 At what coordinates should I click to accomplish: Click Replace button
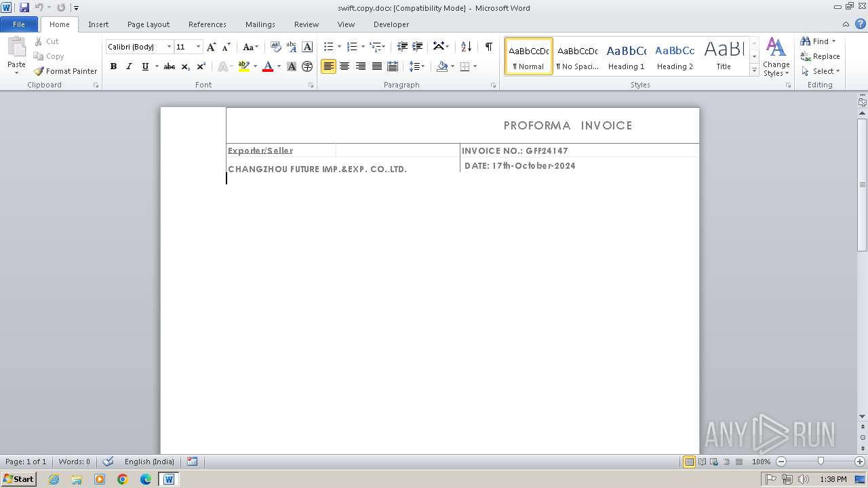pos(821,56)
